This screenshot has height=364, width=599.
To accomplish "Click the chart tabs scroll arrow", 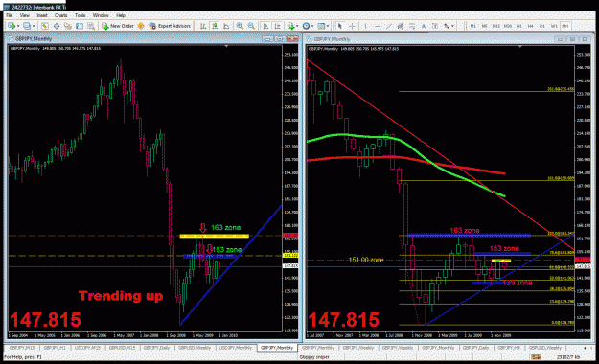I will pos(585,348).
